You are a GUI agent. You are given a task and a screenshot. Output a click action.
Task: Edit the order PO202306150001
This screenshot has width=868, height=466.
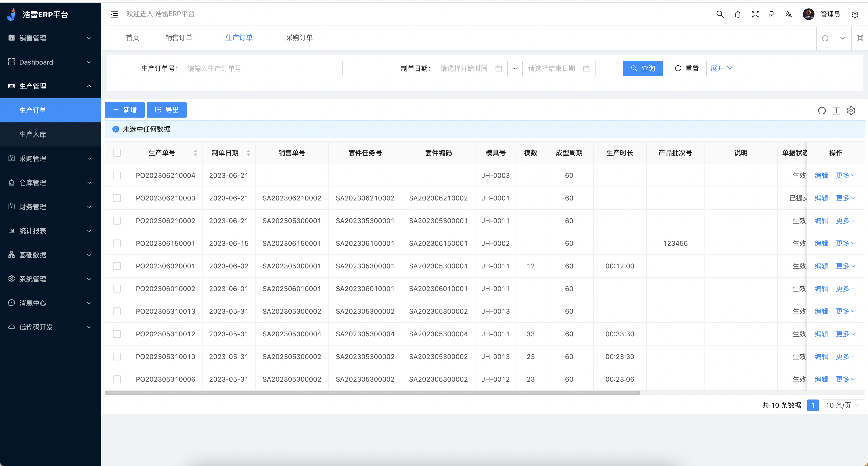pos(821,243)
